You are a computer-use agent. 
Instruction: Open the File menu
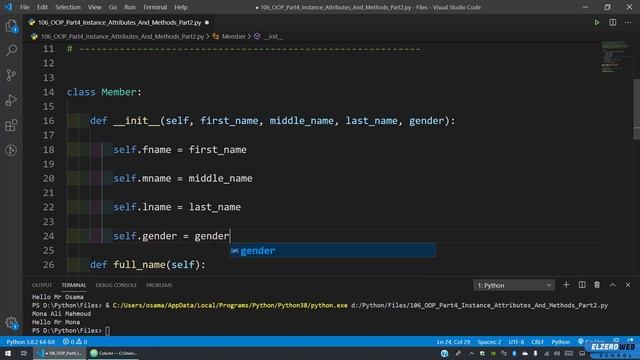coord(25,7)
